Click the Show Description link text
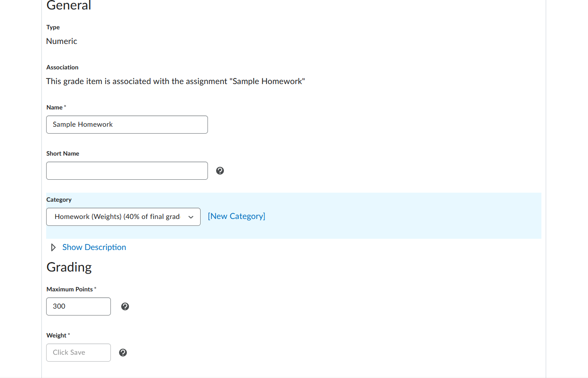Screen dimensions: 588x378 point(94,247)
